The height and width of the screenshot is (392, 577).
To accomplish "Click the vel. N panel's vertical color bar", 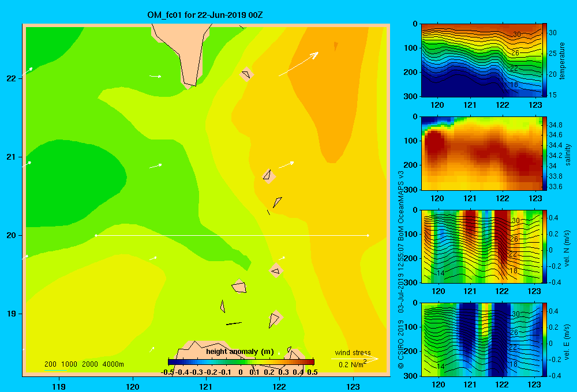I will click(545, 246).
